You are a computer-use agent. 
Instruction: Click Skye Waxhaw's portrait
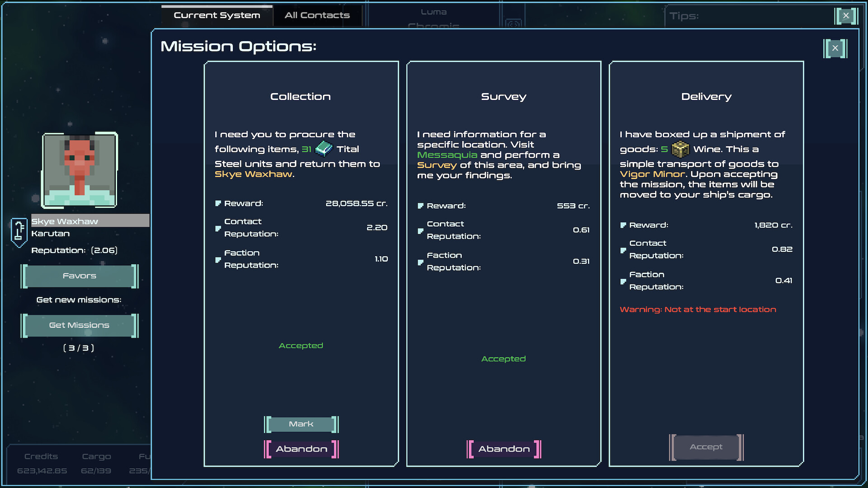tap(80, 170)
